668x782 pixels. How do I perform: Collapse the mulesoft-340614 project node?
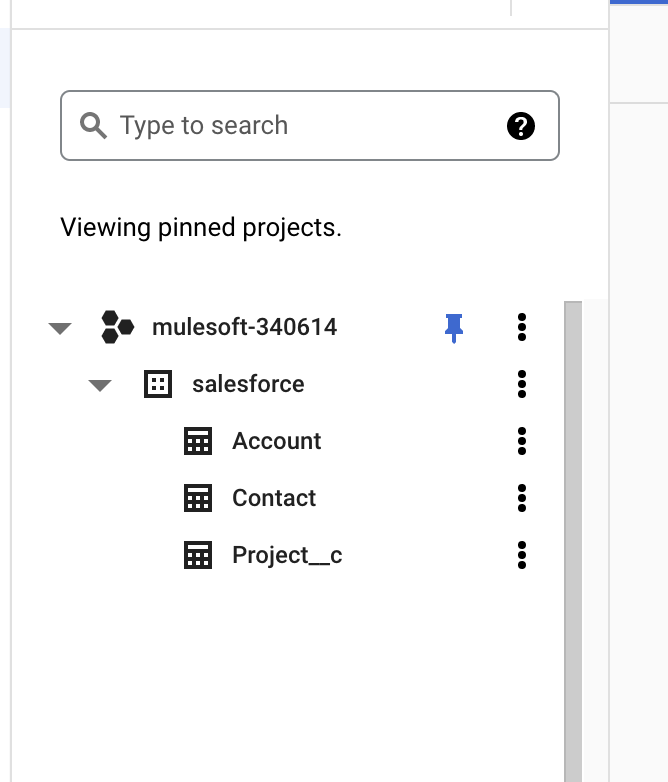click(x=60, y=328)
